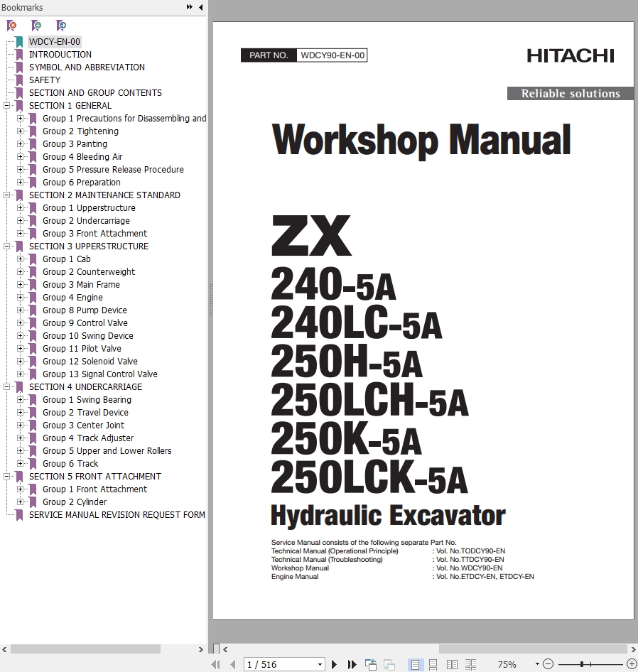Viewport: 638px width, 672px height.
Task: Select single page layout
Action: [415, 665]
